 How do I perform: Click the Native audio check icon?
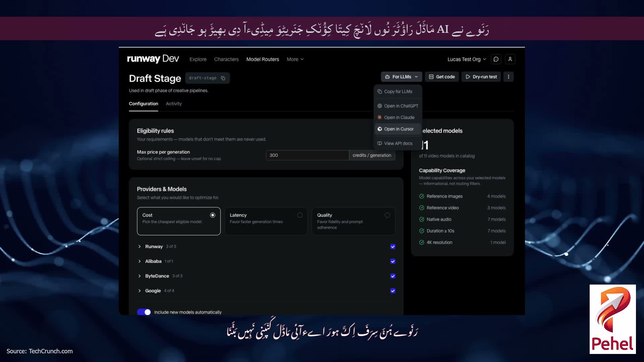(422, 219)
